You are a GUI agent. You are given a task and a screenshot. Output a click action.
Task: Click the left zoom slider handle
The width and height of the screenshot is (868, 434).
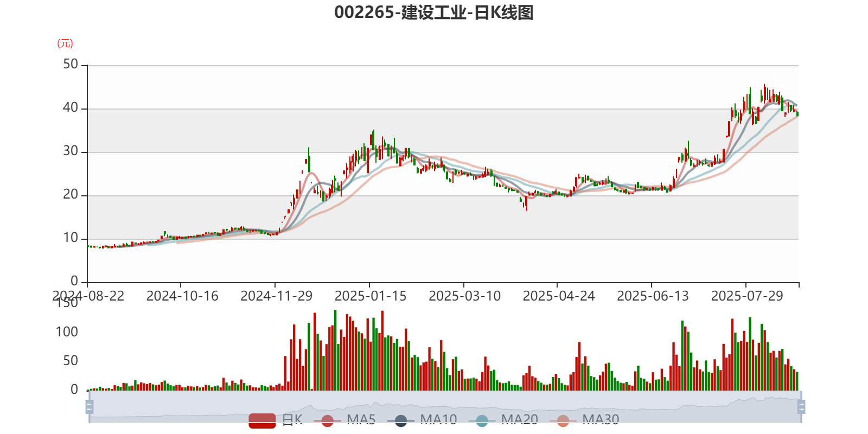[x=90, y=407]
